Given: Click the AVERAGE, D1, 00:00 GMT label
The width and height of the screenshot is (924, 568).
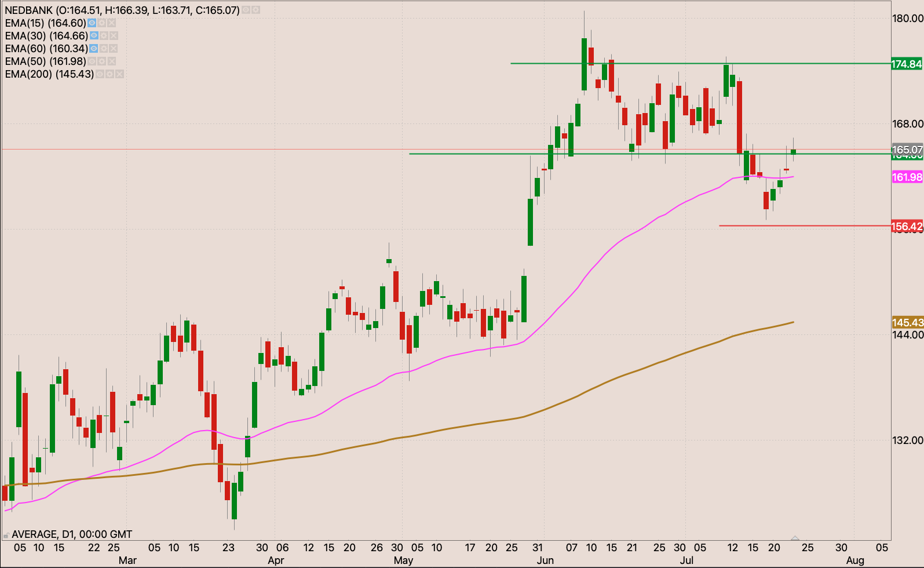Looking at the screenshot, I should (x=72, y=534).
